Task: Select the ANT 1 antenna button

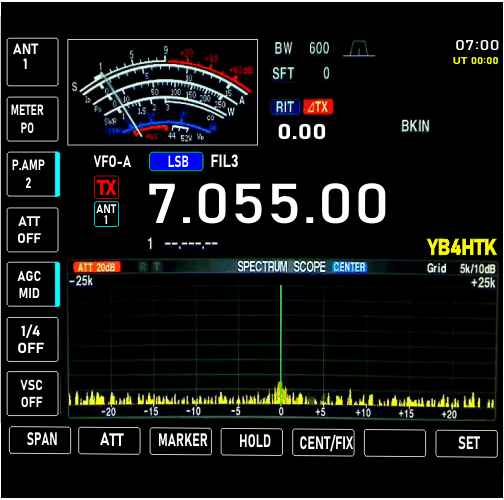Action: coord(33,62)
